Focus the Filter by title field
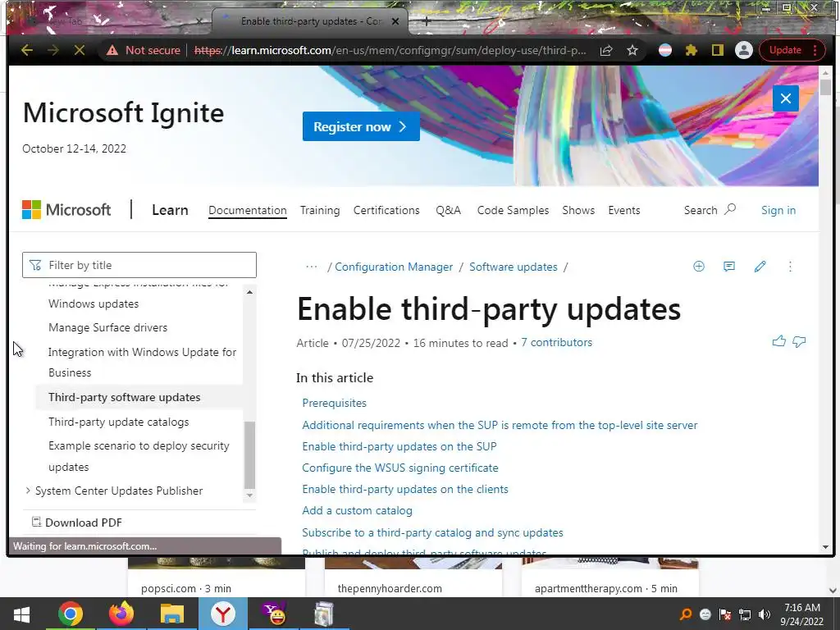Screen dimensions: 840x630 click(x=139, y=265)
